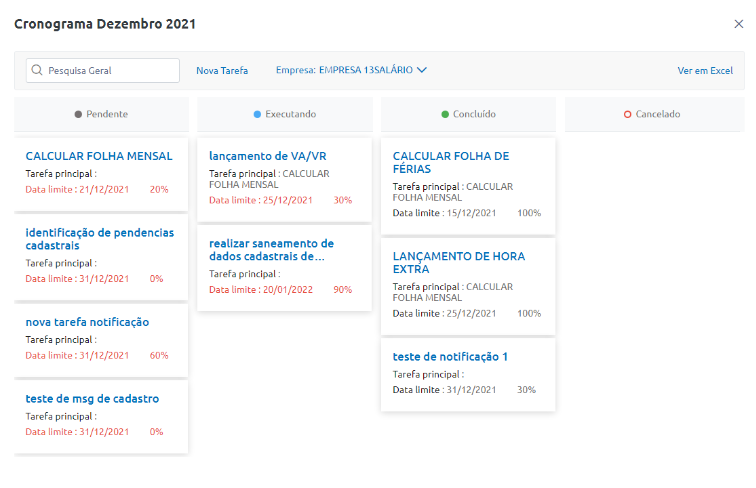Screen dimensions: 756x488
Task: Open the nova tarefa notificação card
Action: 87,322
